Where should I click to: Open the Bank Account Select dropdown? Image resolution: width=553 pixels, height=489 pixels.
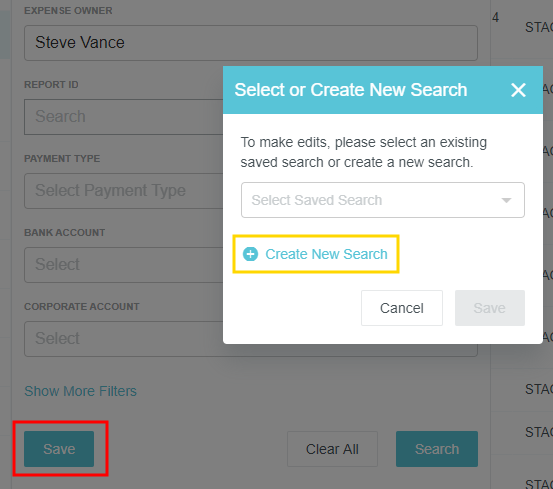click(x=123, y=265)
